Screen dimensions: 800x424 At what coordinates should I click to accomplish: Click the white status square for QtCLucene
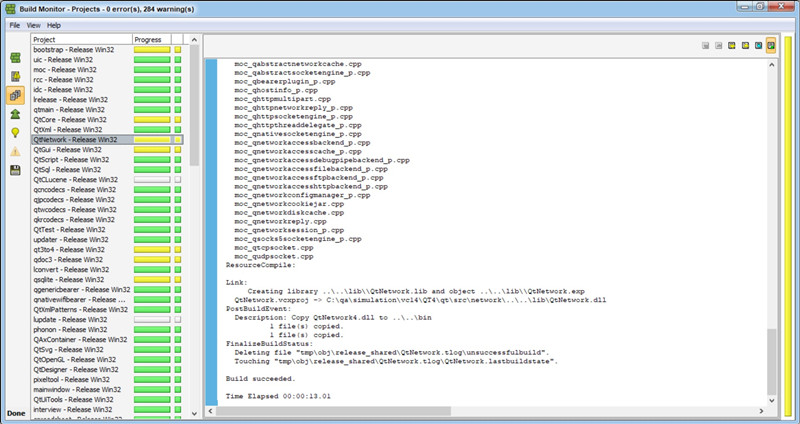tap(177, 180)
